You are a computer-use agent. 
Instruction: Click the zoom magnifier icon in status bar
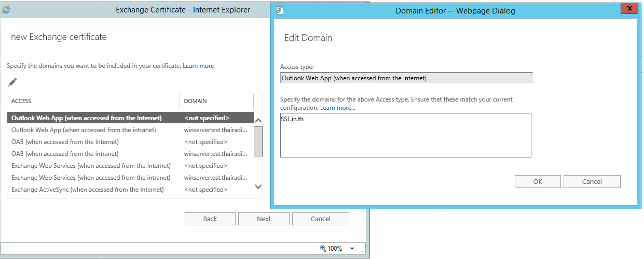click(x=322, y=248)
